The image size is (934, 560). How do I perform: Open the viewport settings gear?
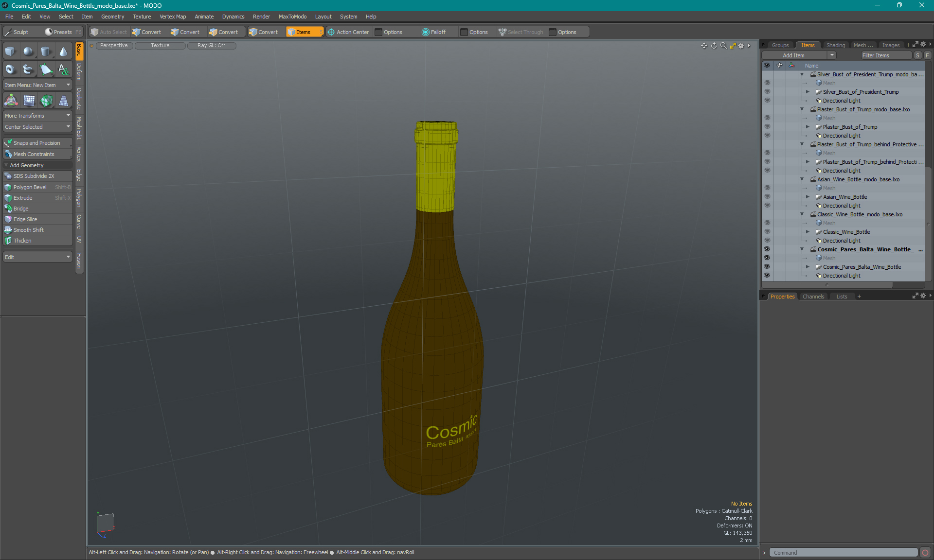pos(741,46)
